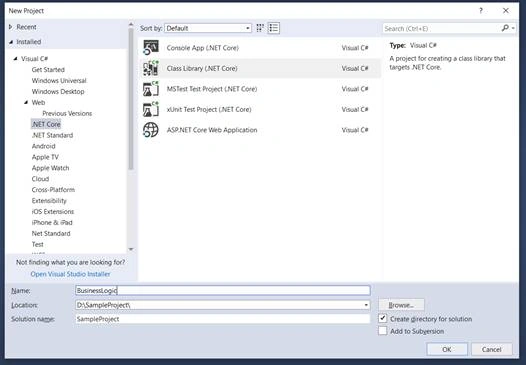
Task: Select Windows Universal category
Action: (x=59, y=81)
